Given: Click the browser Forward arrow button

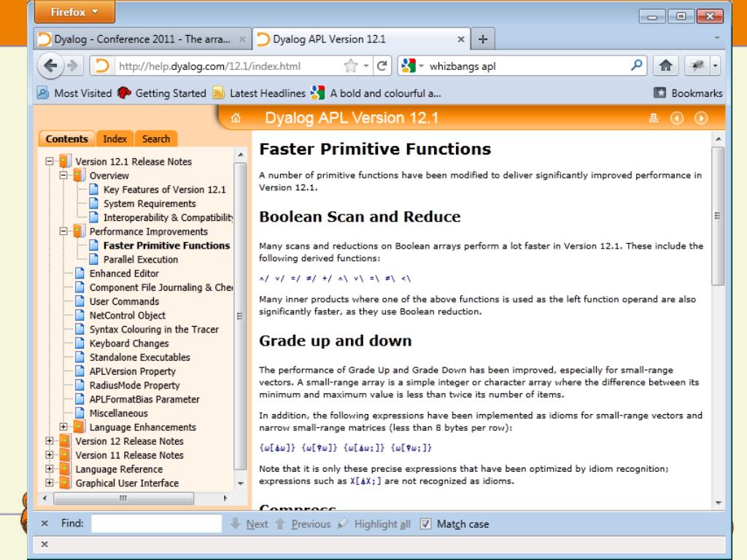Looking at the screenshot, I should tap(72, 66).
